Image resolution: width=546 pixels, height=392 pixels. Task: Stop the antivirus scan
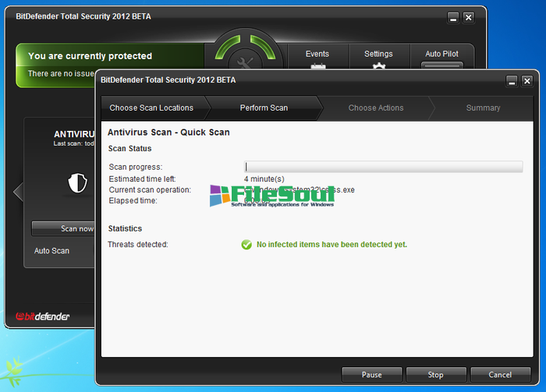pos(435,375)
